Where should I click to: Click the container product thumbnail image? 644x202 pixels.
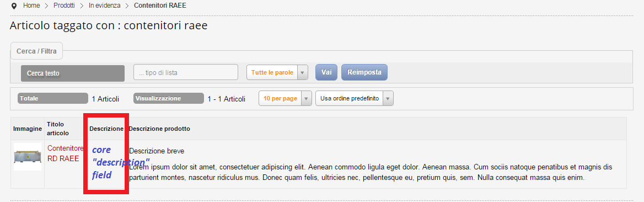28,157
